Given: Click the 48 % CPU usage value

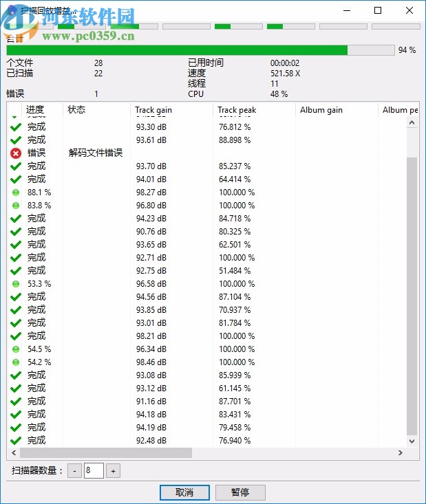Looking at the screenshot, I should coord(279,94).
